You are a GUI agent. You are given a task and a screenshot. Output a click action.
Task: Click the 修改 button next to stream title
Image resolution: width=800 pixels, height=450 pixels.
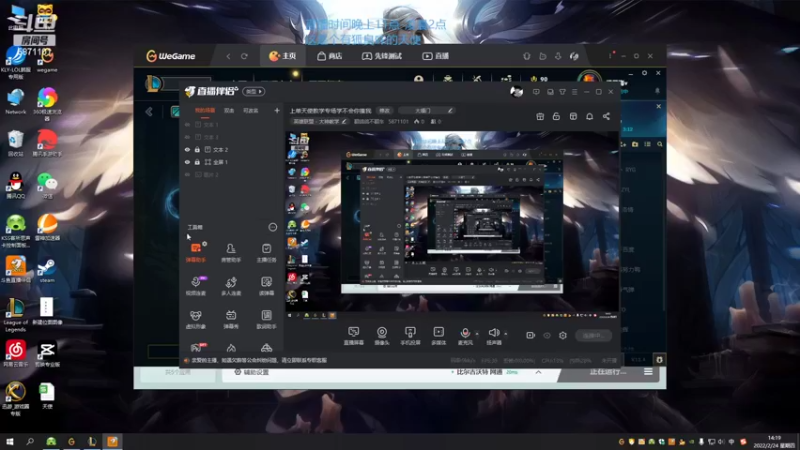[x=384, y=110]
